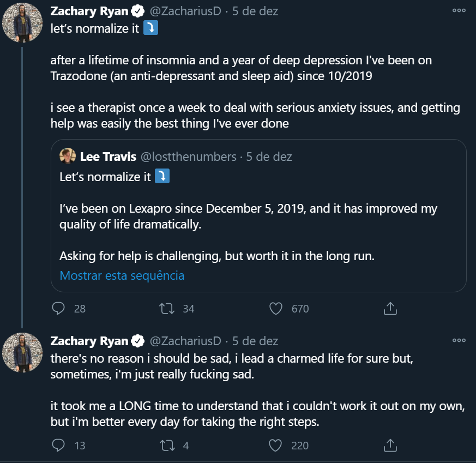Open the quoted Lexapro tweet body

248,216
